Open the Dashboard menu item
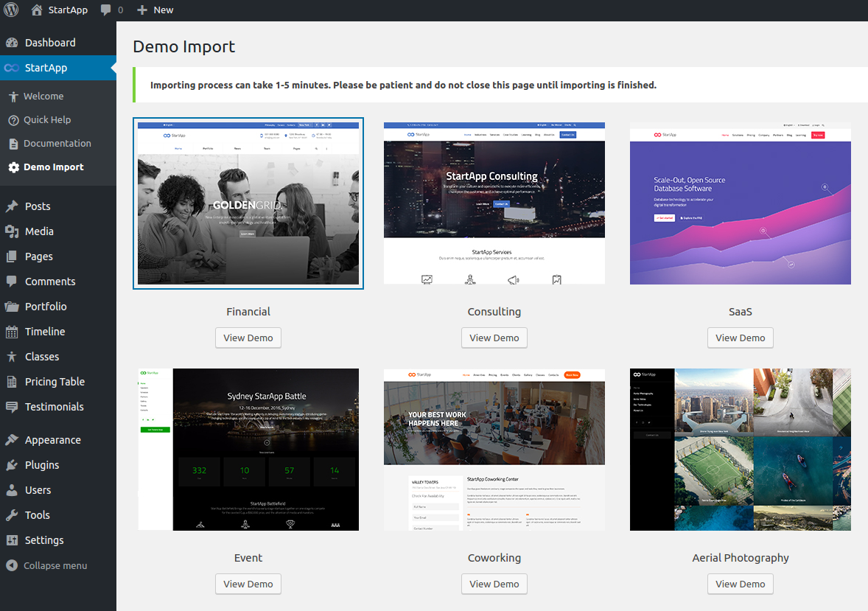The width and height of the screenshot is (868, 611). (58, 43)
